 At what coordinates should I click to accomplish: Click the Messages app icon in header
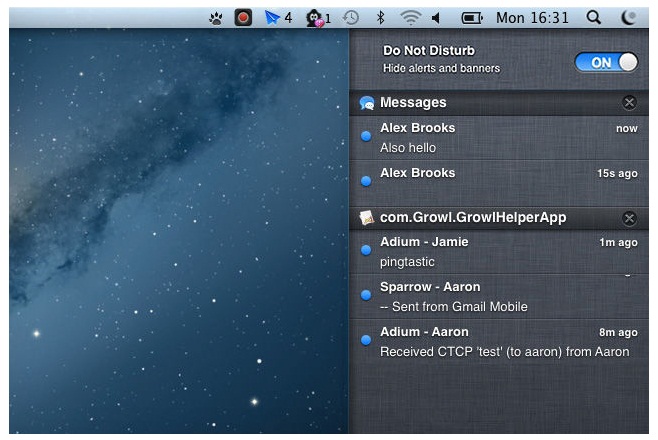tap(367, 103)
